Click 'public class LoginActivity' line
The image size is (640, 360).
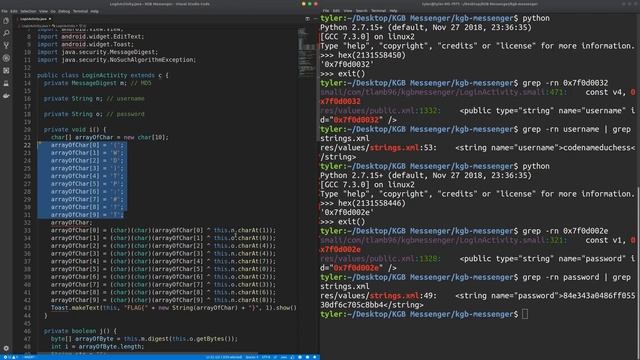pos(102,75)
